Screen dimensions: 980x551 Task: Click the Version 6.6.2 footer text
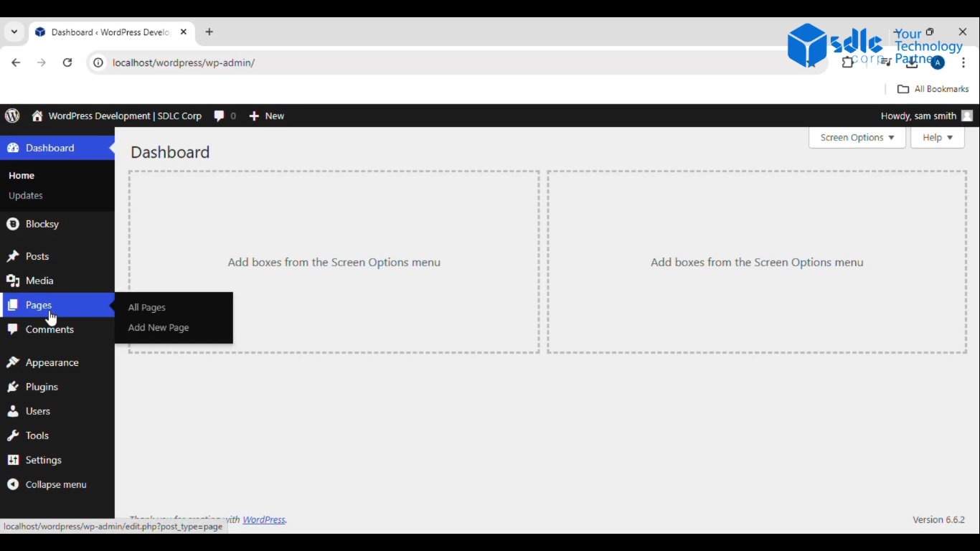point(938,519)
